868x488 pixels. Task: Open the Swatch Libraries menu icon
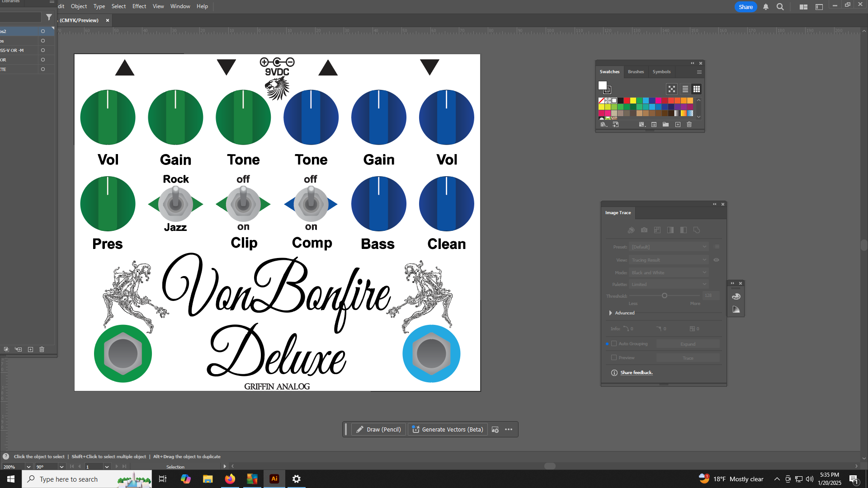click(x=603, y=125)
